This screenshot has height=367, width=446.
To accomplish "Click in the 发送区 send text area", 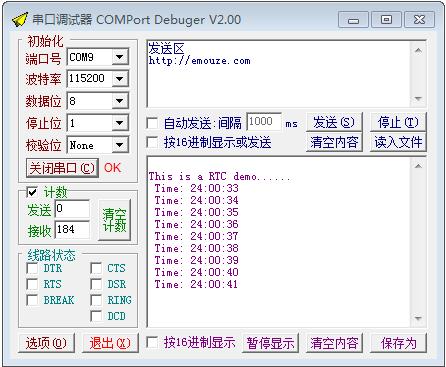I will pyautogui.click(x=278, y=73).
